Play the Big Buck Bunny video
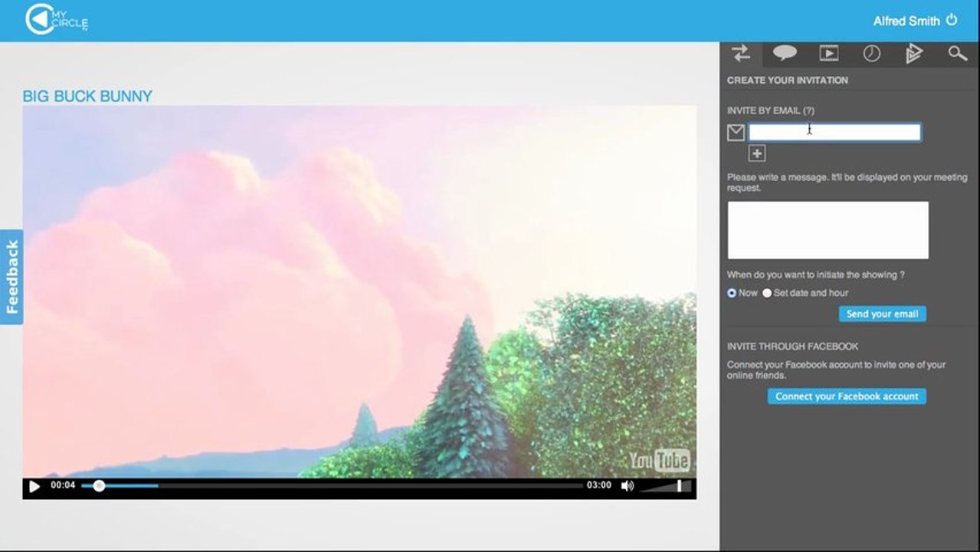Image resolution: width=980 pixels, height=552 pixels. (x=34, y=486)
